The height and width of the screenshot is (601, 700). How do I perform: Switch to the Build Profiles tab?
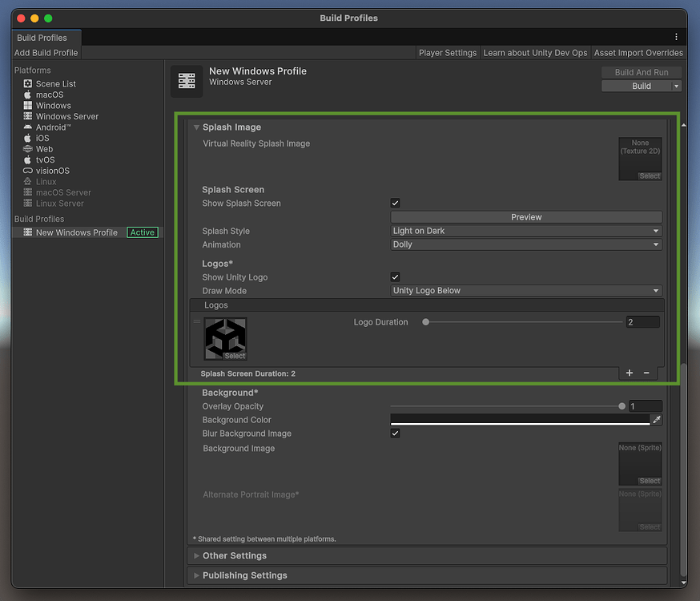[x=44, y=37]
